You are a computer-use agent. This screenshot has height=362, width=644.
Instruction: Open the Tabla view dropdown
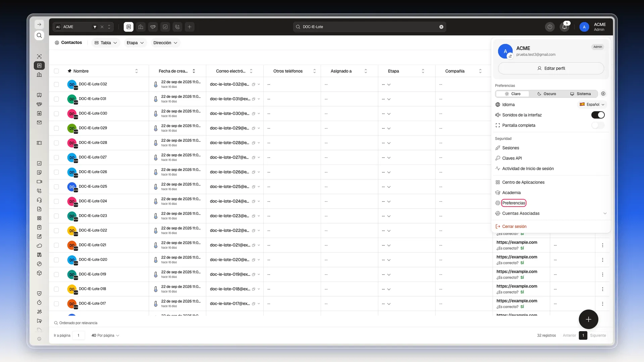(106, 43)
